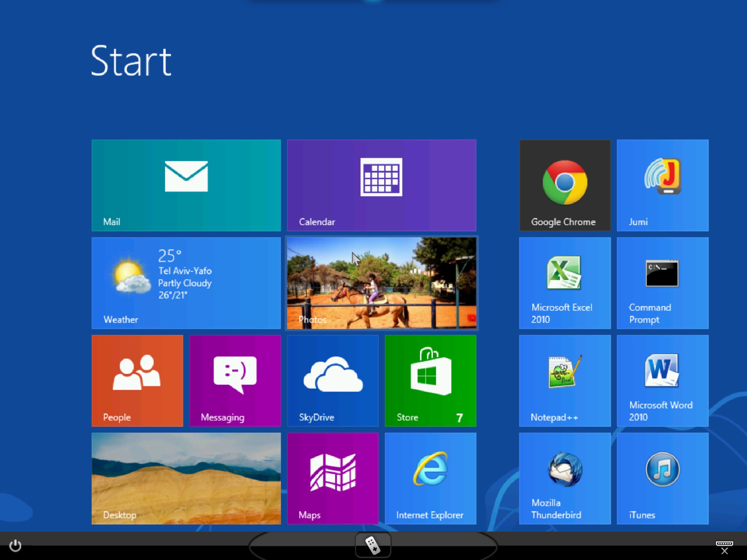Launch Notepad++
Viewport: 747px width, 560px height.
[x=565, y=381]
